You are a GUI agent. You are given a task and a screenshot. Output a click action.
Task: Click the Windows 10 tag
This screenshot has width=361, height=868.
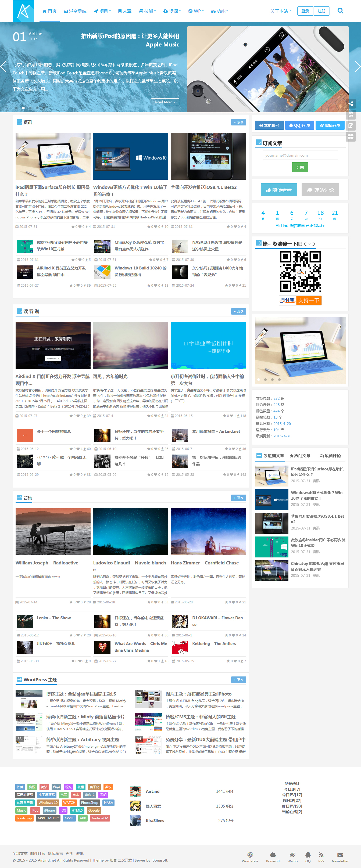(x=48, y=803)
